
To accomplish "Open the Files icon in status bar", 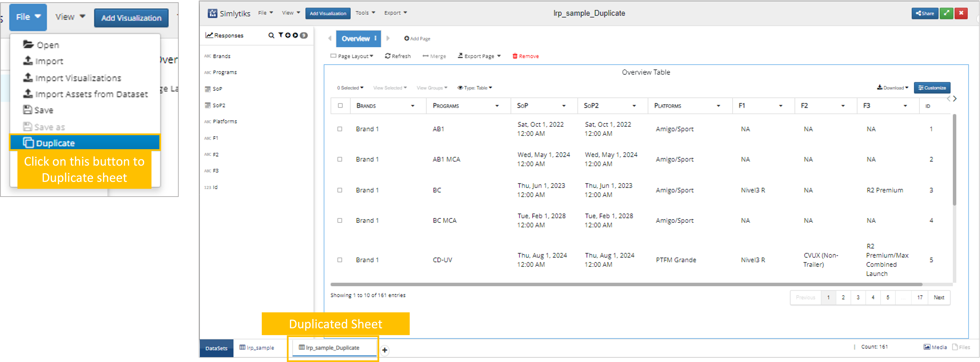I will 961,347.
